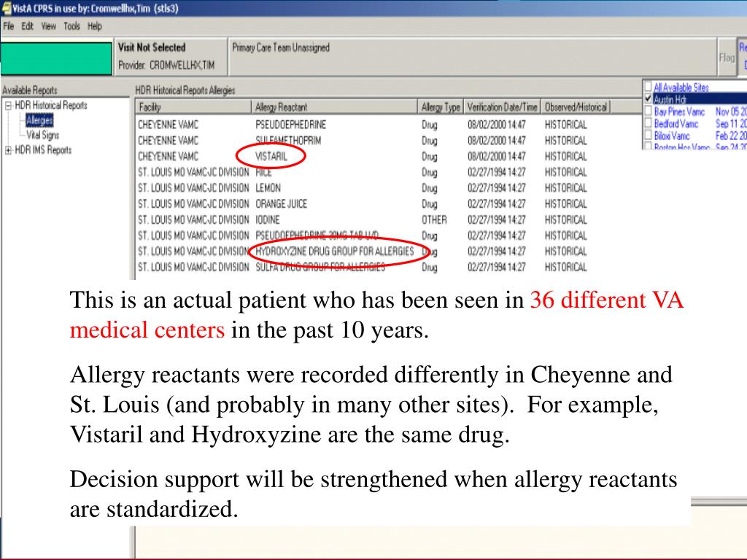The image size is (747, 560).
Task: Open the View menu
Action: pyautogui.click(x=48, y=26)
